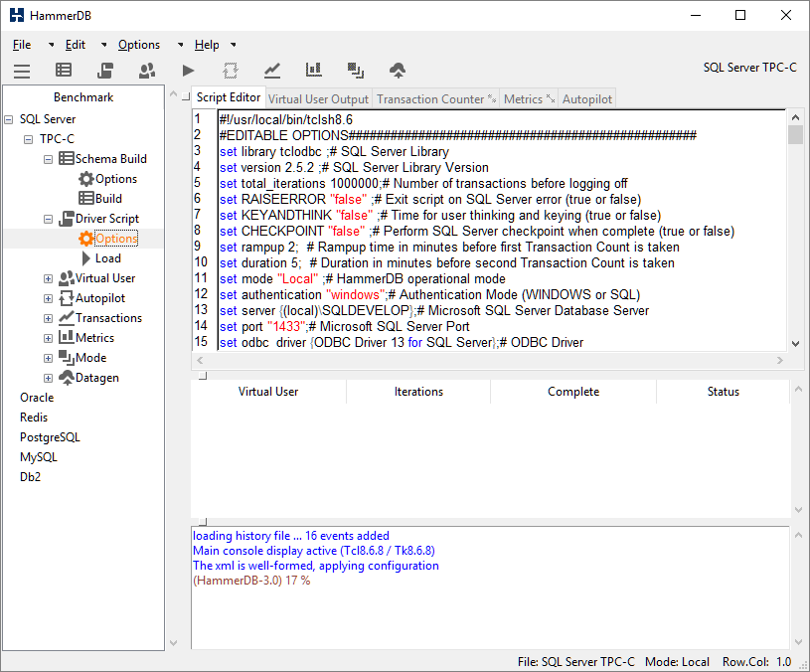Click the Benchmark table toolbar icon
Screen dimensions: 810x672
point(64,70)
